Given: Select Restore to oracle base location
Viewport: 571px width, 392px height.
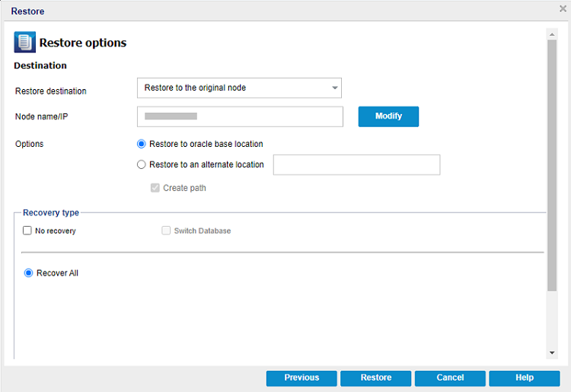Looking at the screenshot, I should [142, 144].
